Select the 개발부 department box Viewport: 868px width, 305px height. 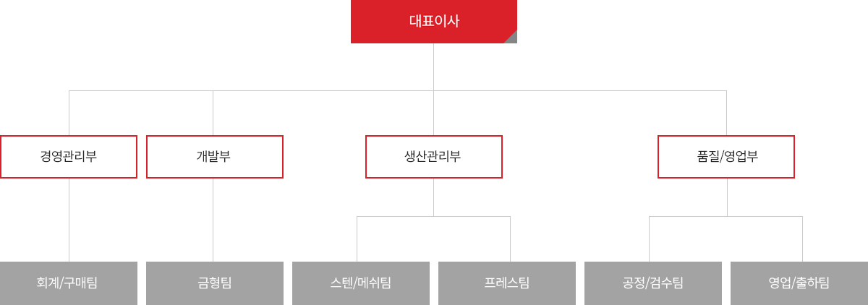(x=215, y=157)
